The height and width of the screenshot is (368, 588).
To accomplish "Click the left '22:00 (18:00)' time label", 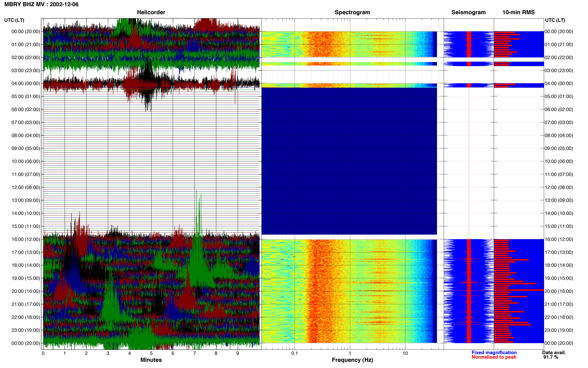I will [x=26, y=317].
